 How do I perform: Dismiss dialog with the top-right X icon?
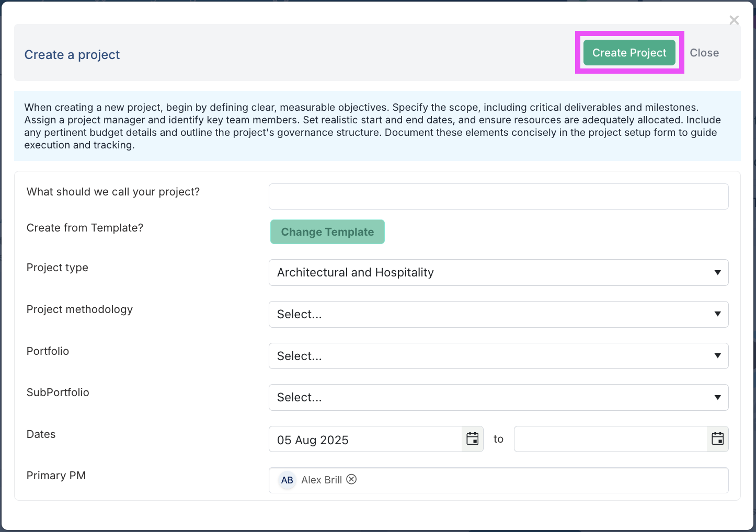click(x=734, y=20)
